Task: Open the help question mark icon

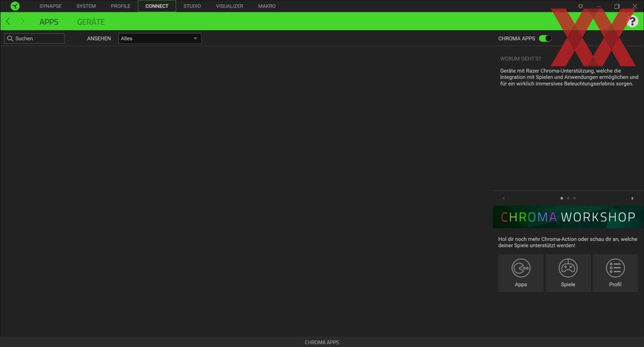Action: 633,21
